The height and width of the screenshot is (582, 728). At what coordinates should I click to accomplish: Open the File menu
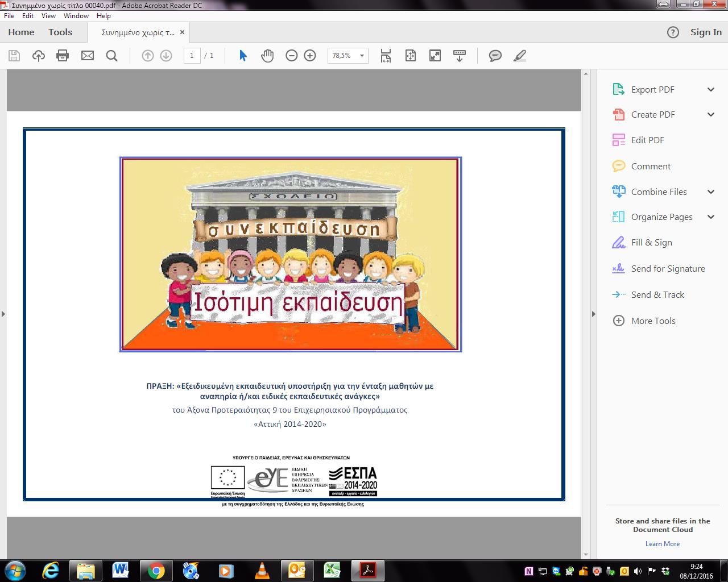9,16
